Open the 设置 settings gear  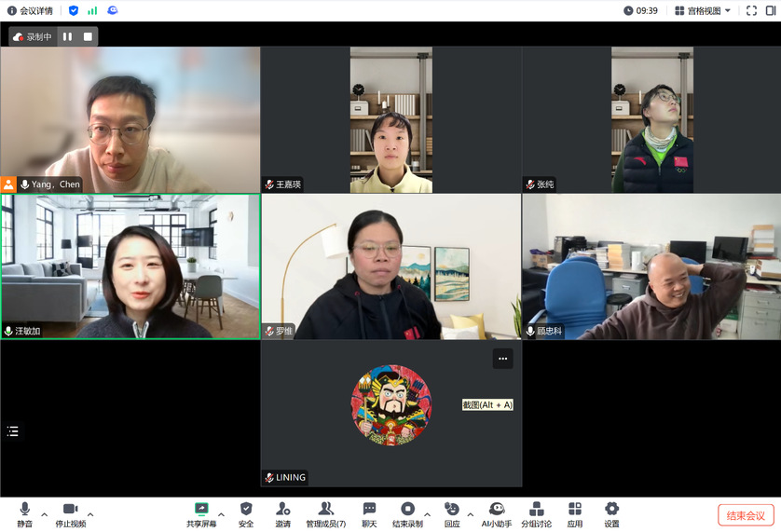point(611,513)
